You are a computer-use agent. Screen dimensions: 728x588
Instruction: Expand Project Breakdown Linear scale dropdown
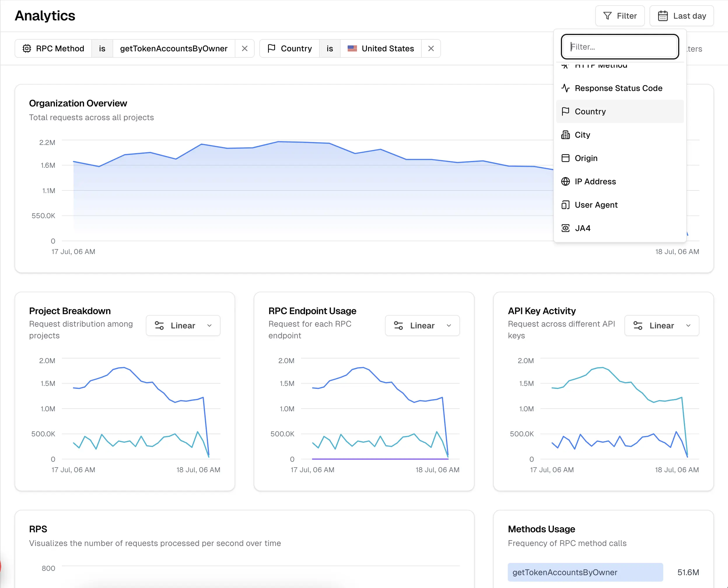point(183,325)
